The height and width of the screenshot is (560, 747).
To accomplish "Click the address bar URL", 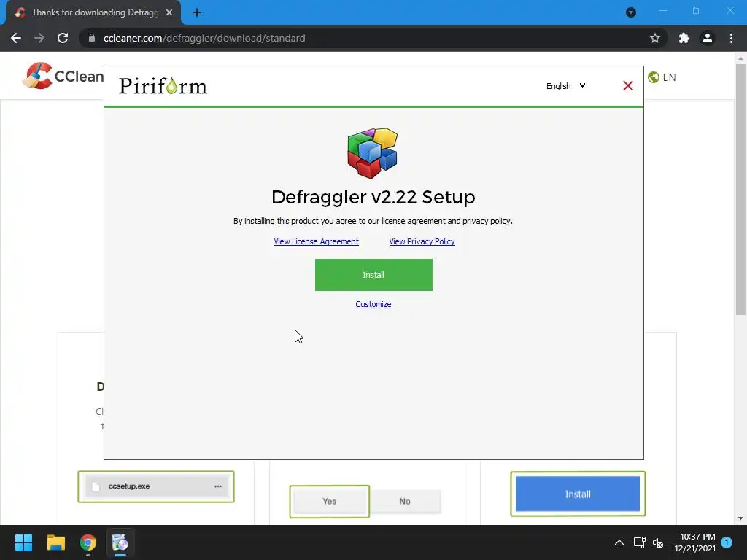I will tap(204, 38).
